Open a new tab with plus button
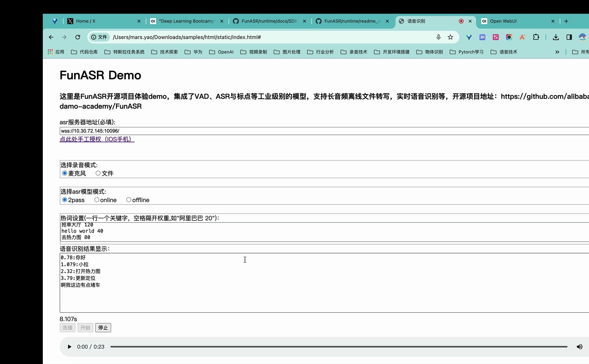The image size is (589, 364). [566, 21]
